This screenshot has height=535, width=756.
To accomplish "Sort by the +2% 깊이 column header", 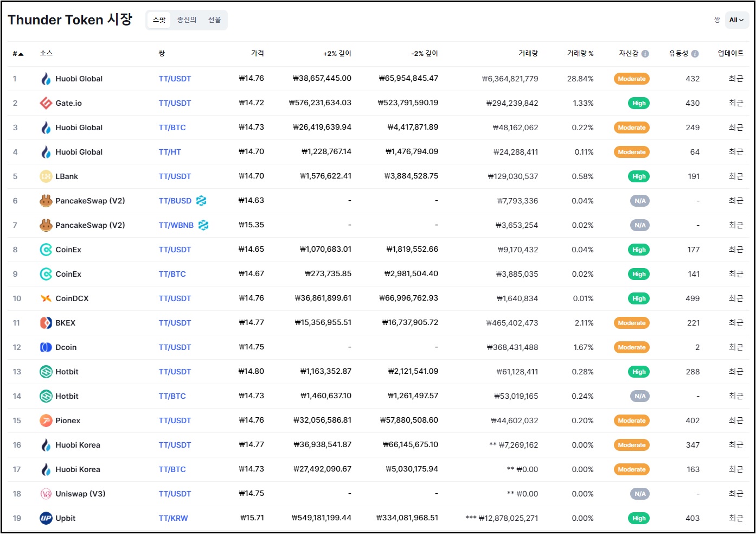I will pyautogui.click(x=337, y=53).
